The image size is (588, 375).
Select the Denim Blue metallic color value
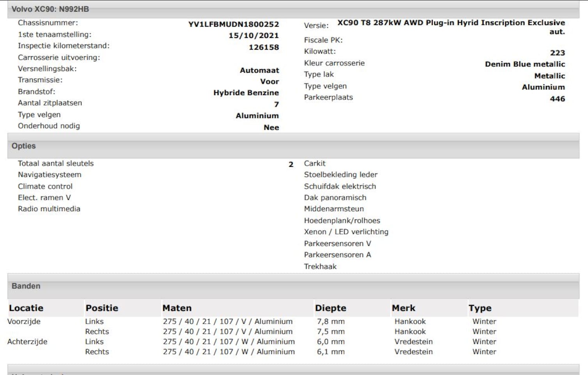[525, 64]
